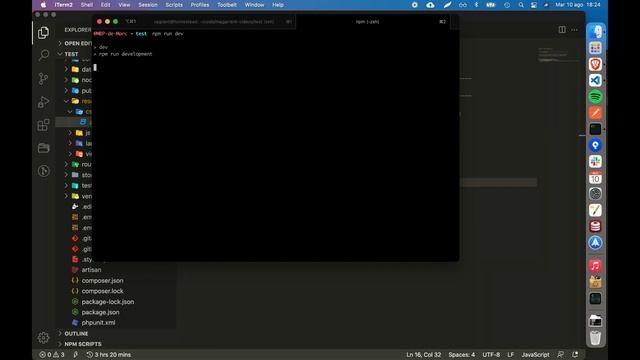Open the Project Manager folder icon in the activity bar
Screen dimensions: 640x360
(x=43, y=148)
